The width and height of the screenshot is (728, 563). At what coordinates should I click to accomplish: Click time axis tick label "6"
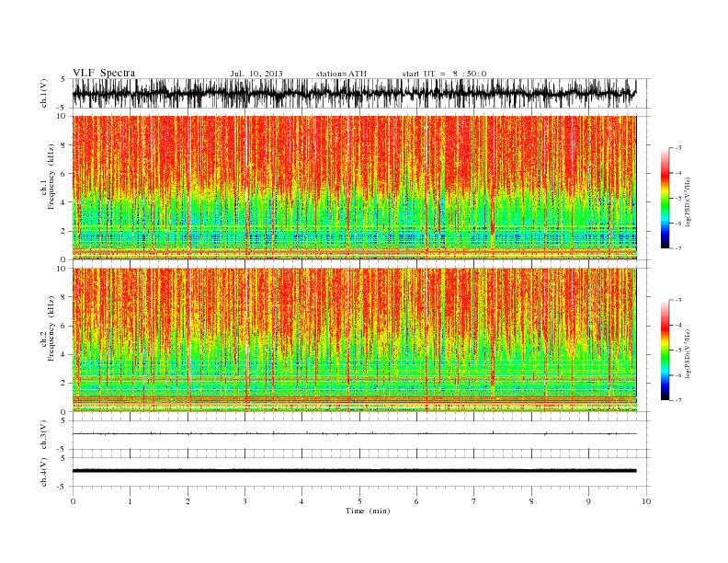[x=416, y=501]
